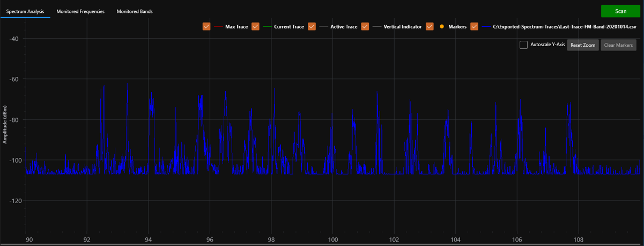Click the 92 frequency axis label
Image resolution: width=644 pixels, height=246 pixels.
(87, 240)
